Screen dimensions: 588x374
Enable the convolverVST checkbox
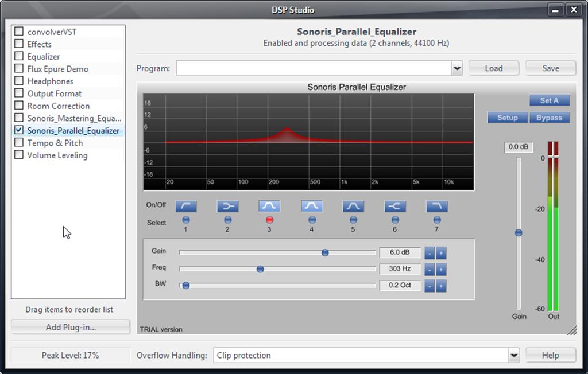pyautogui.click(x=19, y=31)
